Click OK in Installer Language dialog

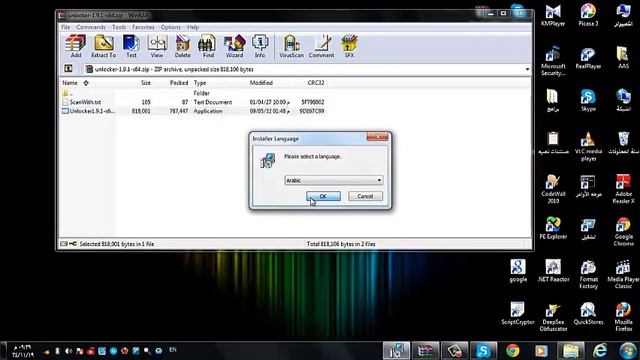323,196
